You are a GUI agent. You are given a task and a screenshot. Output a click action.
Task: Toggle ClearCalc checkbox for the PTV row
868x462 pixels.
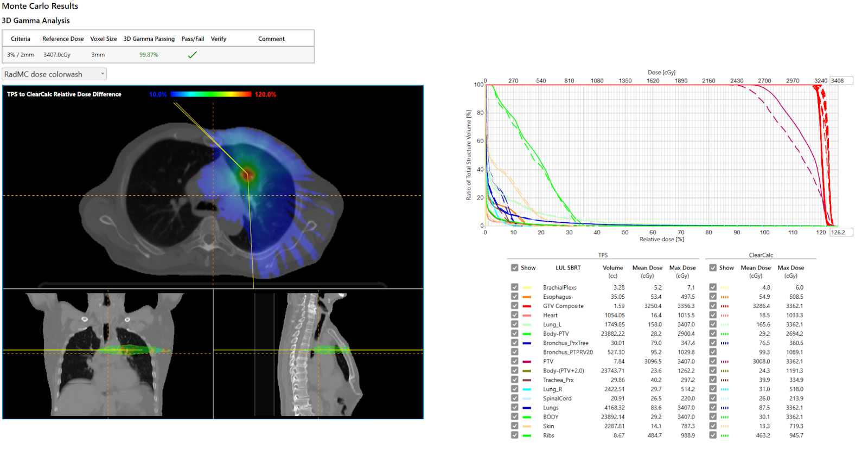tap(713, 362)
